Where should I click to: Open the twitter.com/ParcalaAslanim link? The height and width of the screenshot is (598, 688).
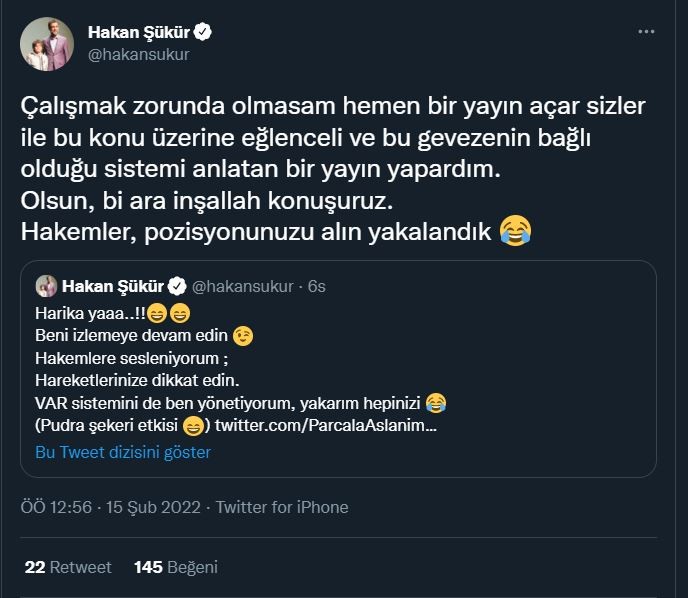324,427
